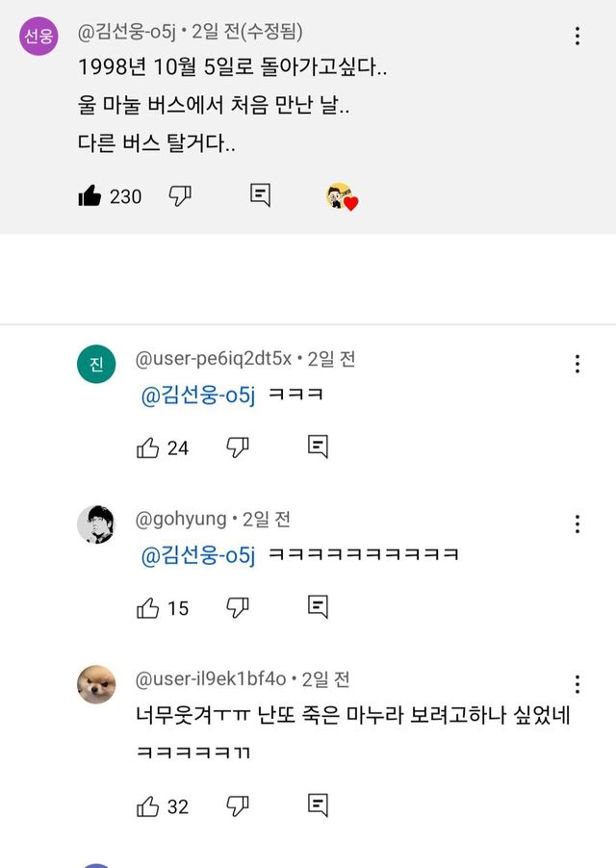Image resolution: width=616 pixels, height=868 pixels.
Task: Open more options for gohyung's reply
Action: [x=577, y=524]
